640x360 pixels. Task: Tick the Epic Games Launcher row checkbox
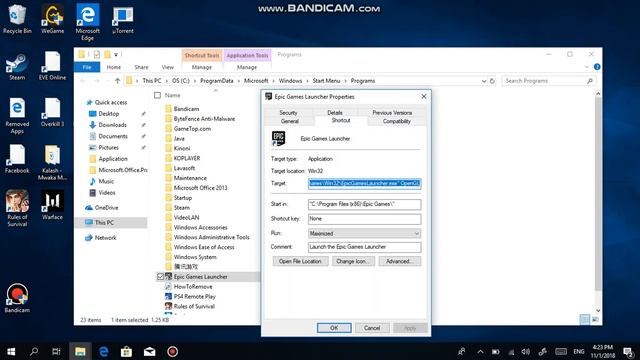160,277
